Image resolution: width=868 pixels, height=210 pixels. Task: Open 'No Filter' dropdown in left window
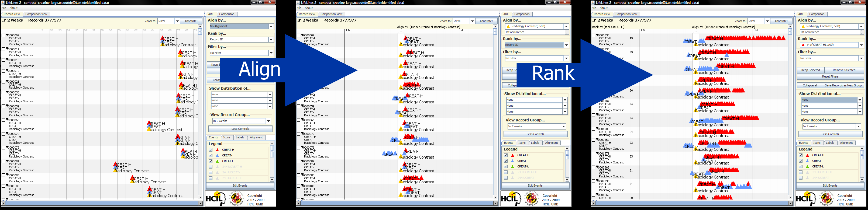click(x=241, y=53)
